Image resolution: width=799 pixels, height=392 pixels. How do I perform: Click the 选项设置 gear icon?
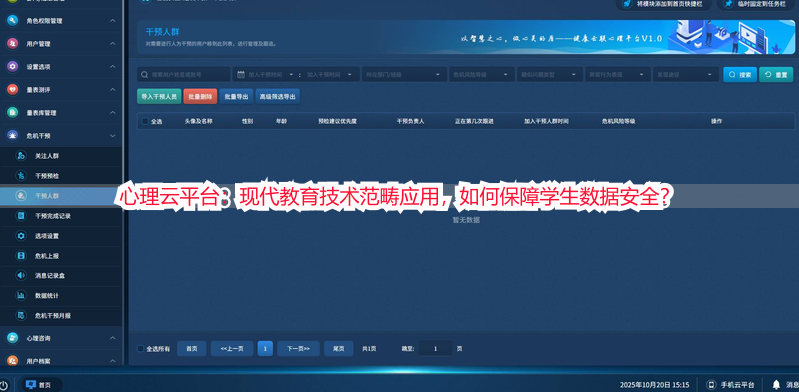[x=21, y=236]
